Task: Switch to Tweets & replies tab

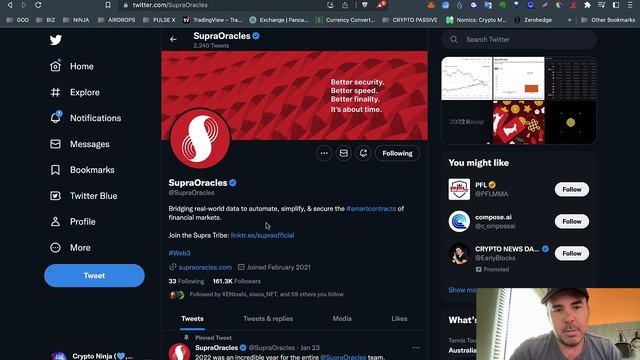Action: pos(268,319)
